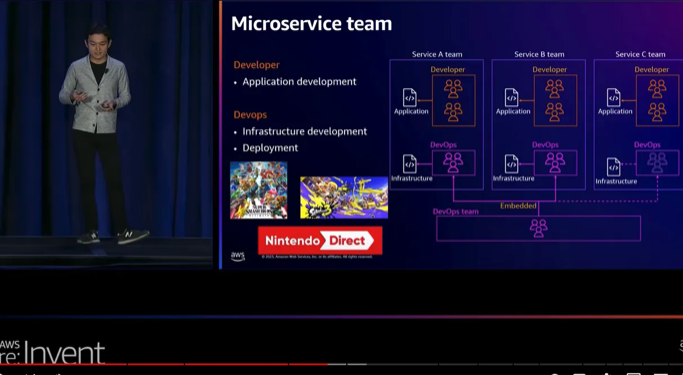Click the small AWS logo on the slide
Viewport: 683px width, 375px height.
pos(238,257)
